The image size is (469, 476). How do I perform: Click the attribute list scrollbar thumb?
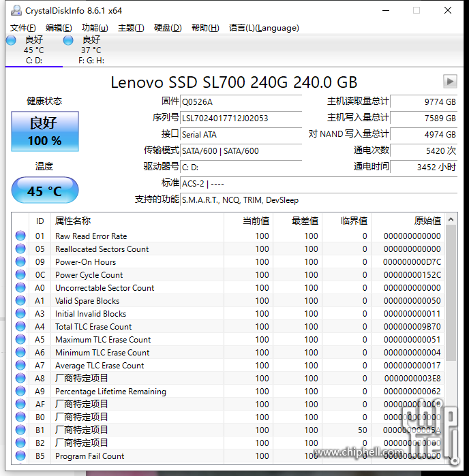(x=451, y=293)
